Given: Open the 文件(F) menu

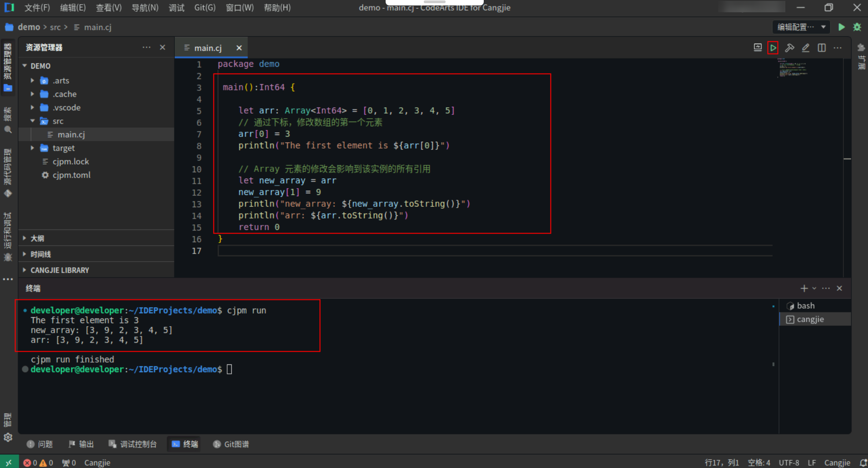Looking at the screenshot, I should click(x=37, y=8).
